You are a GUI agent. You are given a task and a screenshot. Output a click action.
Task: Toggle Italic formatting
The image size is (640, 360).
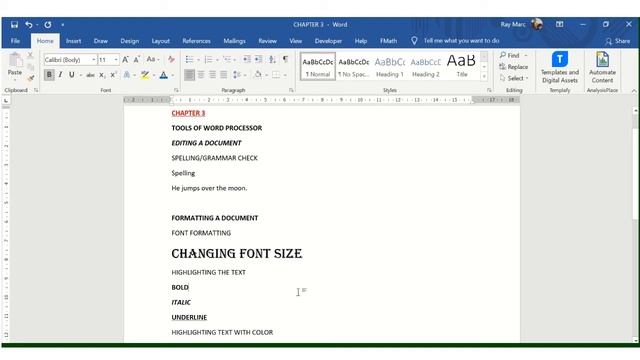pos(60,75)
